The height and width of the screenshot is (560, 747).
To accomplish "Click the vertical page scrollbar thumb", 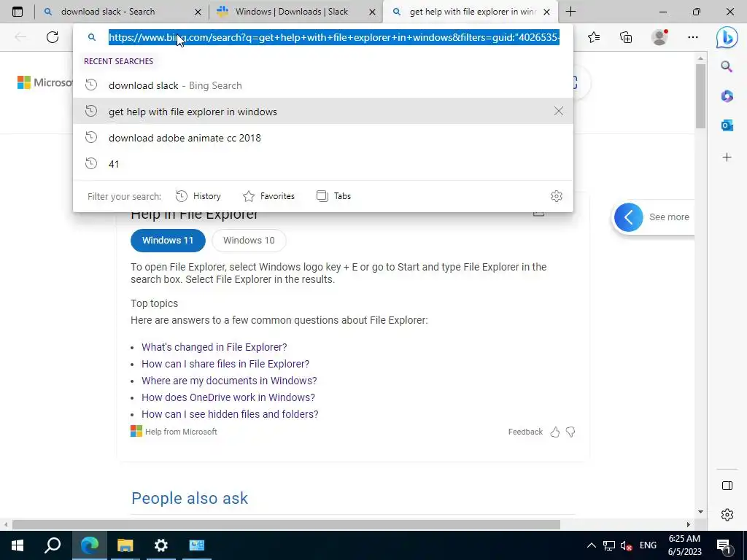I will 700,96.
